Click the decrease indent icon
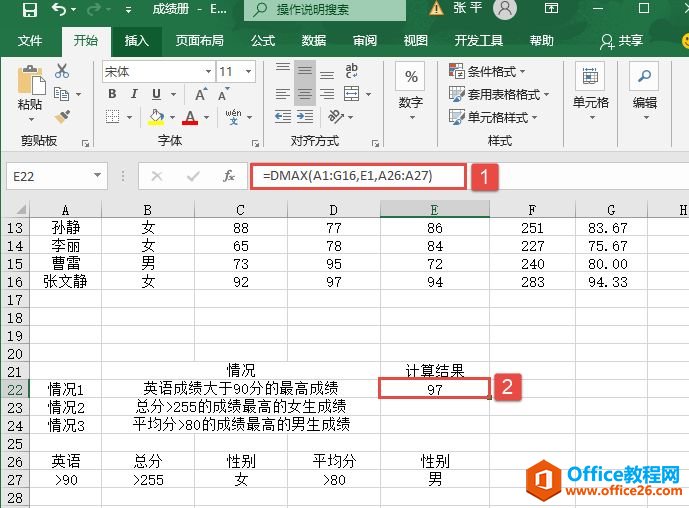689x508 pixels. point(283,117)
